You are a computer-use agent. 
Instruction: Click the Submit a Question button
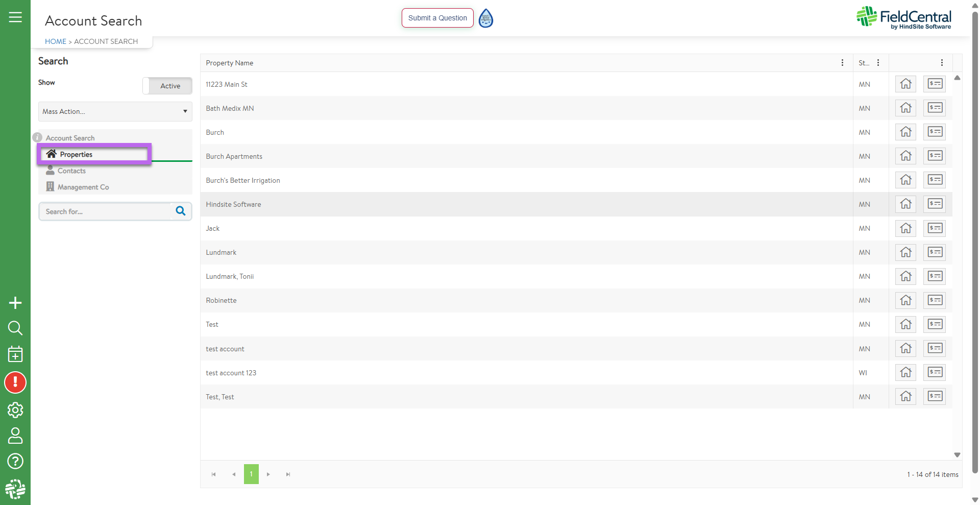tap(437, 18)
